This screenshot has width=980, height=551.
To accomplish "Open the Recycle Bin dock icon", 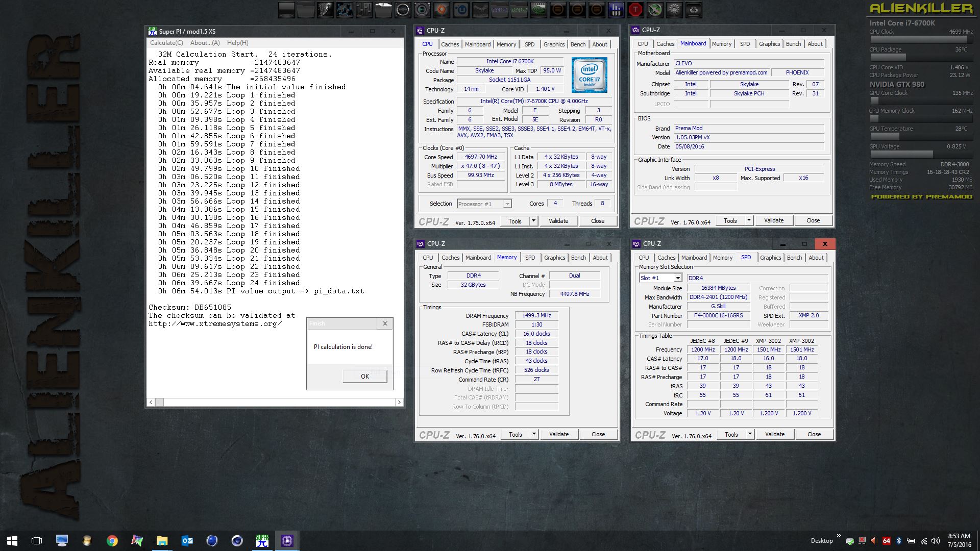I will pyautogui.click(x=694, y=10).
